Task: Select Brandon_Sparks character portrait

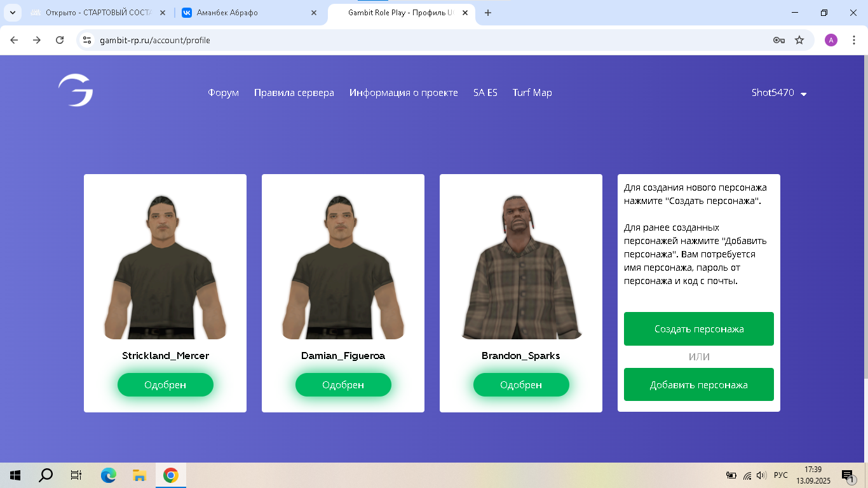Action: [521, 267]
